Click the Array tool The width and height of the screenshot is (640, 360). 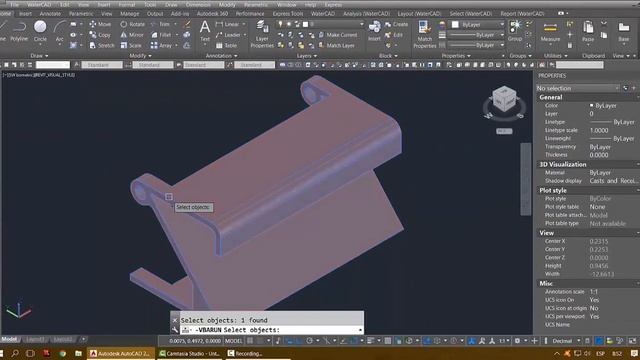click(x=161, y=45)
